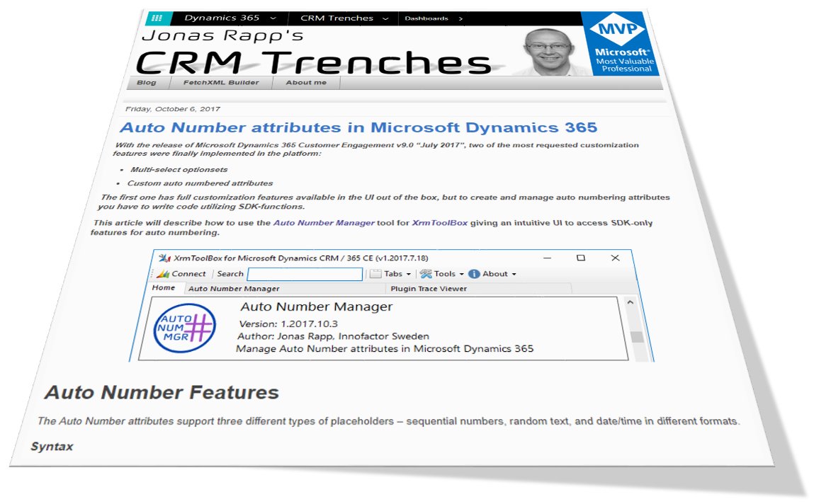
Task: Focus the XrmToolBox Search field
Action: pyautogui.click(x=305, y=274)
